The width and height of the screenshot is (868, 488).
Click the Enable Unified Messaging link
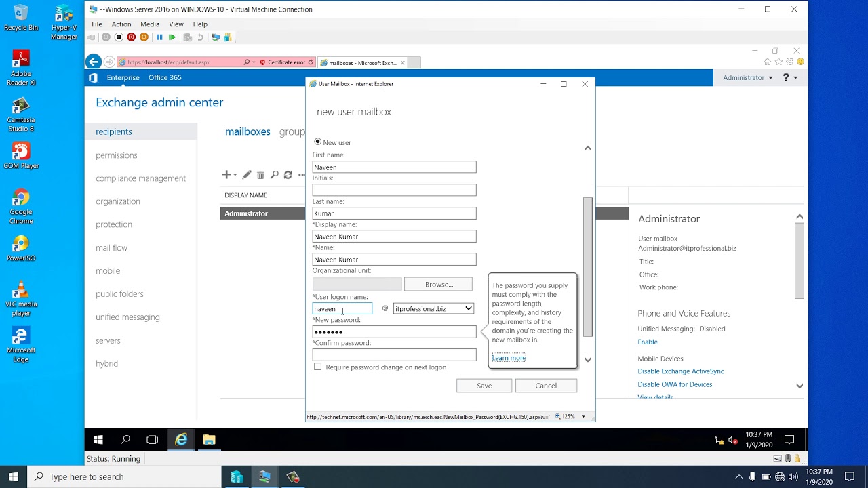pyautogui.click(x=648, y=342)
